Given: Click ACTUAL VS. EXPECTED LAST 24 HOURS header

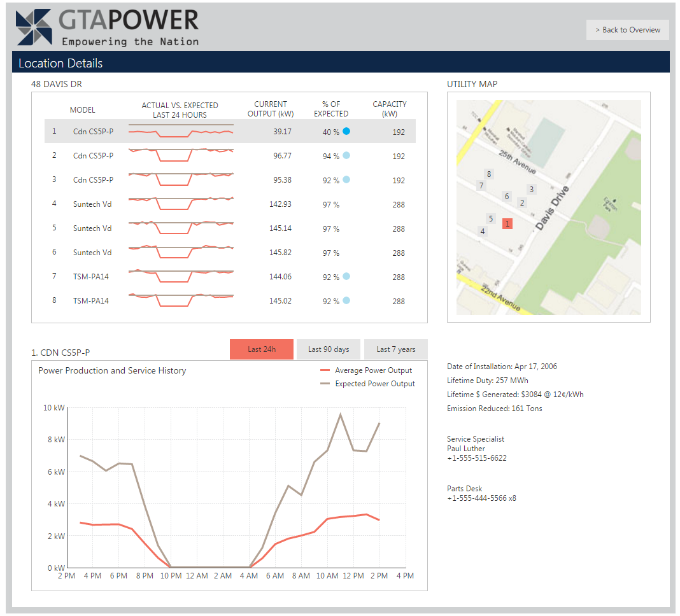Looking at the screenshot, I should click(180, 110).
